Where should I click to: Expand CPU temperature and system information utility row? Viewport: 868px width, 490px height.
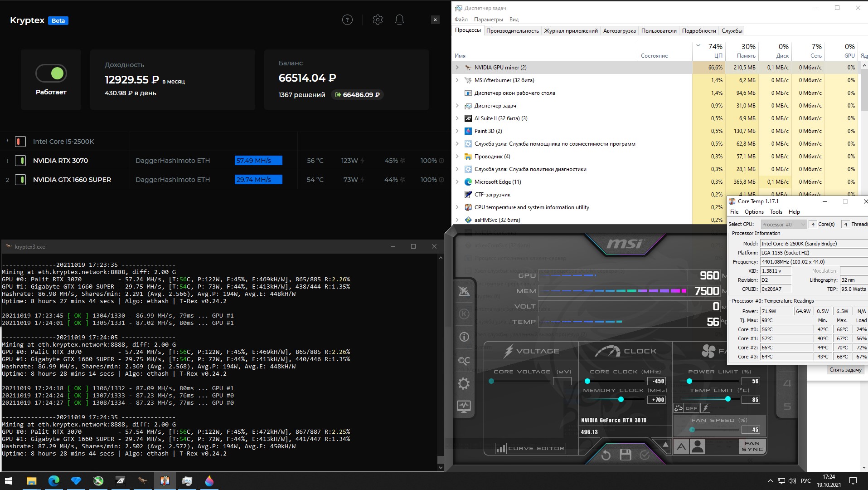point(457,207)
